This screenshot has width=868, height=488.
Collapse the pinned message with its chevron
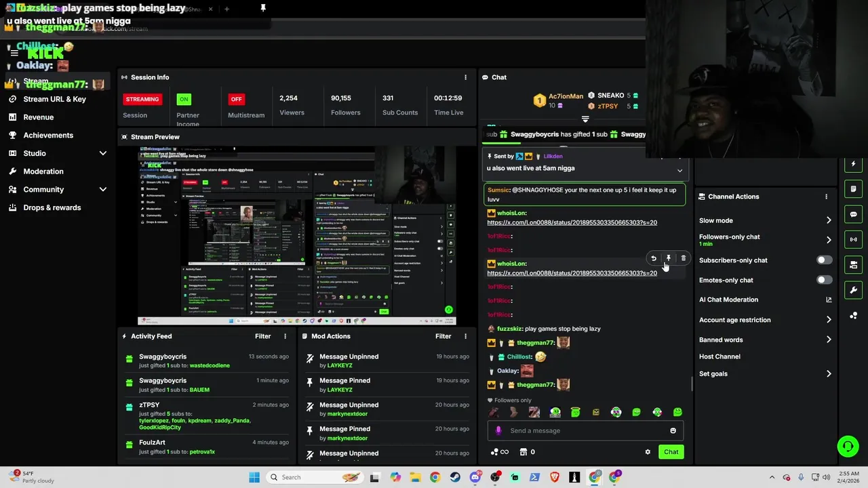(679, 170)
